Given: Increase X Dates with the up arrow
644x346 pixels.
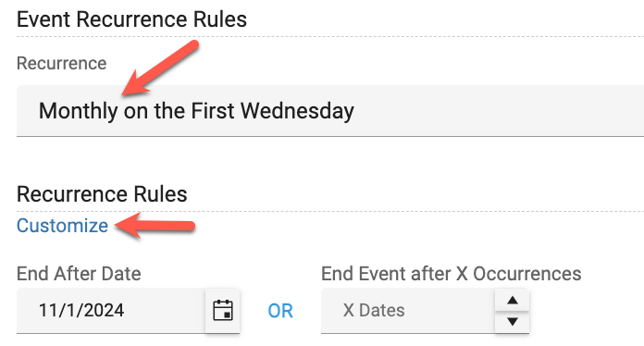Looking at the screenshot, I should point(513,300).
